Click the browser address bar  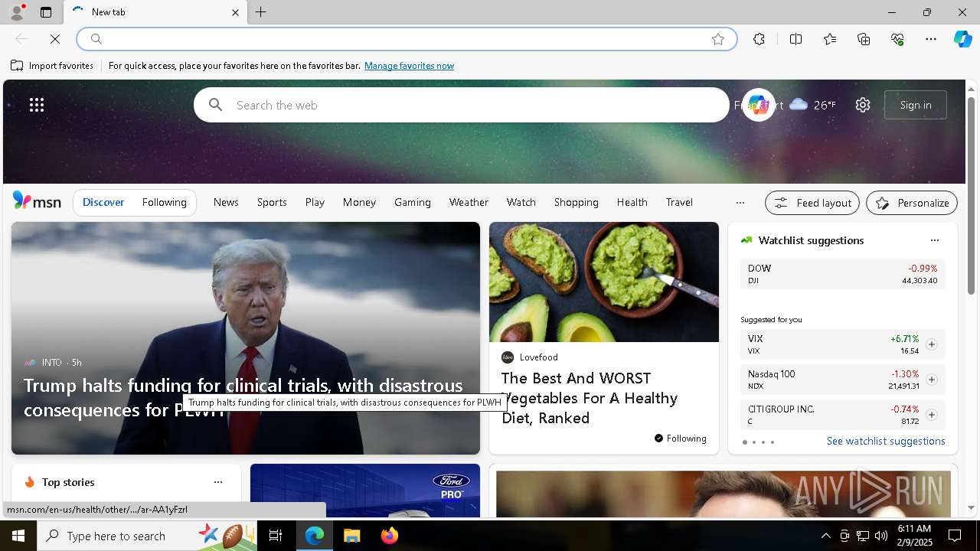(406, 39)
